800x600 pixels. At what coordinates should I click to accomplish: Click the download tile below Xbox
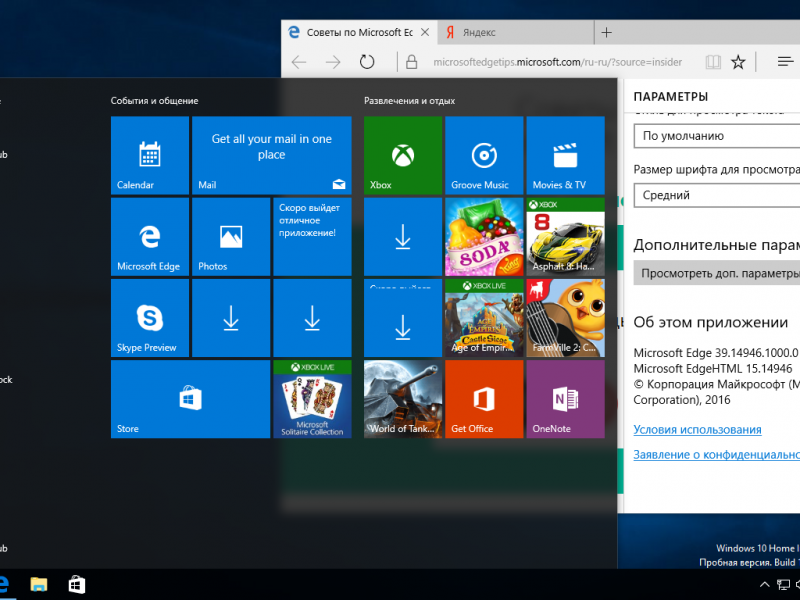[403, 237]
